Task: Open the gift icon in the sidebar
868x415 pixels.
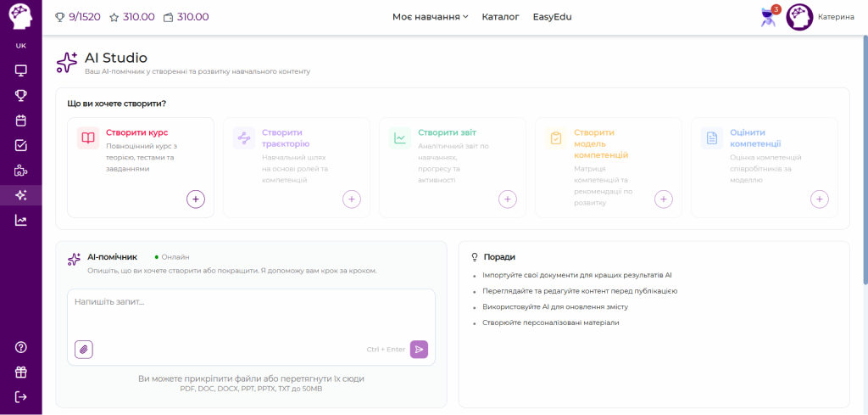Action: (20, 373)
